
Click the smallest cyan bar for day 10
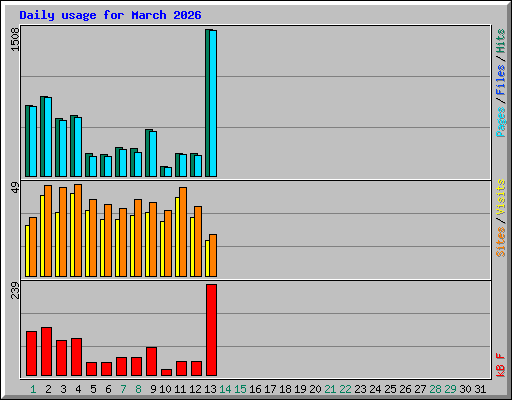(168, 172)
